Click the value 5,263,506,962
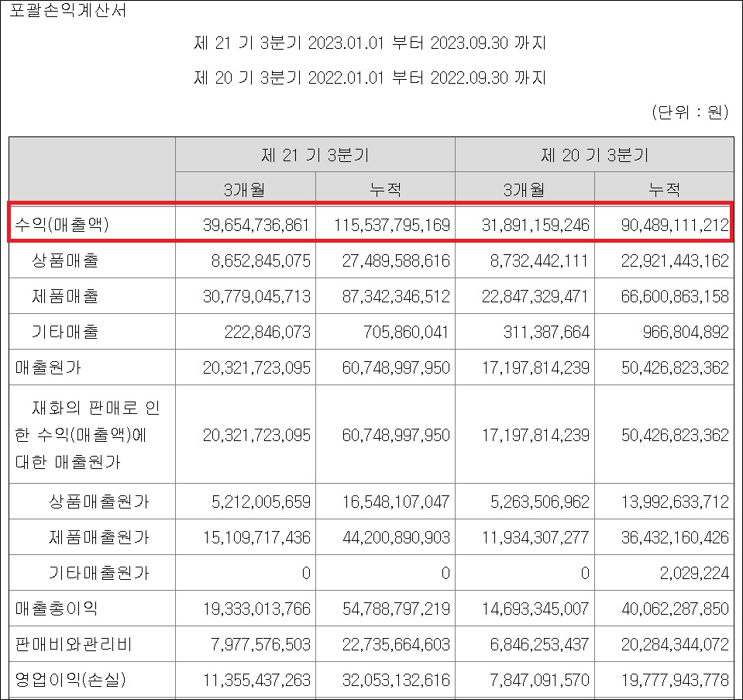The height and width of the screenshot is (700, 743). [x=540, y=502]
